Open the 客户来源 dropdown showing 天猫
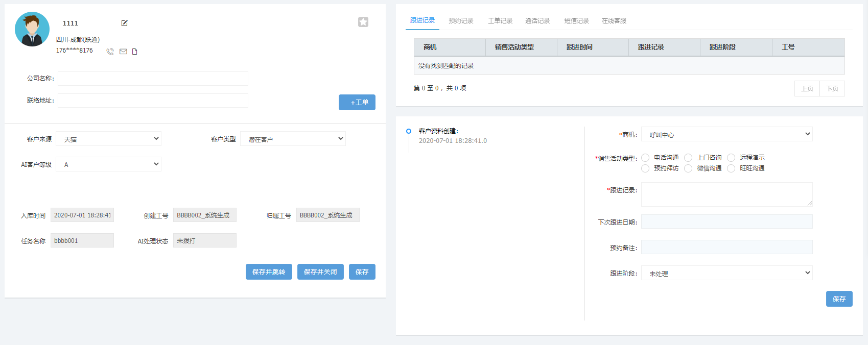Image resolution: width=868 pixels, height=345 pixels. tap(109, 139)
